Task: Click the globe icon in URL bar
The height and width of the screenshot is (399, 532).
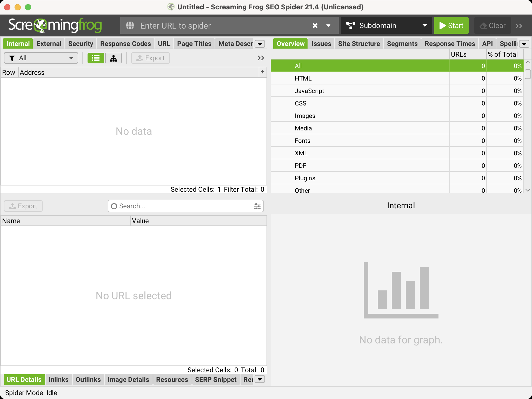Action: pos(130,26)
